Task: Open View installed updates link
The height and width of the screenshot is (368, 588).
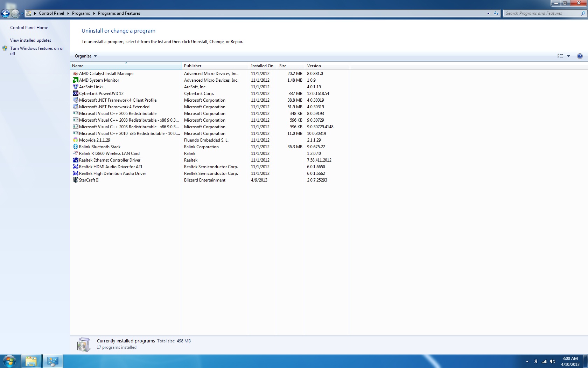Action: [x=30, y=40]
